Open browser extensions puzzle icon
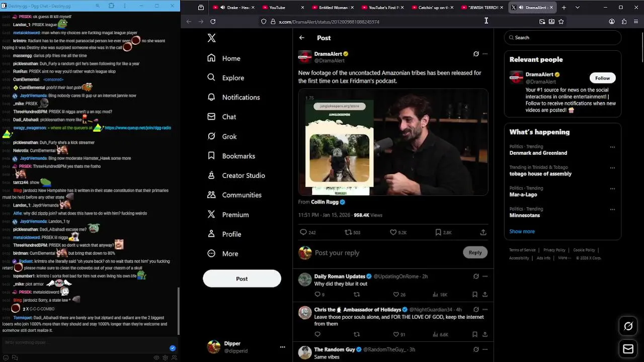This screenshot has height=362, width=644. pyautogui.click(x=624, y=22)
